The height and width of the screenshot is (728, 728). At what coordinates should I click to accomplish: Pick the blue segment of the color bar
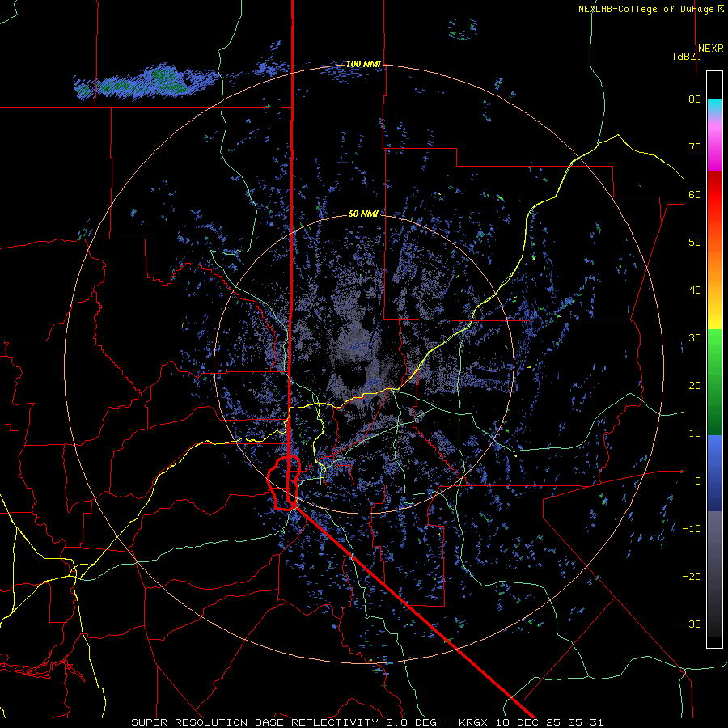click(714, 473)
